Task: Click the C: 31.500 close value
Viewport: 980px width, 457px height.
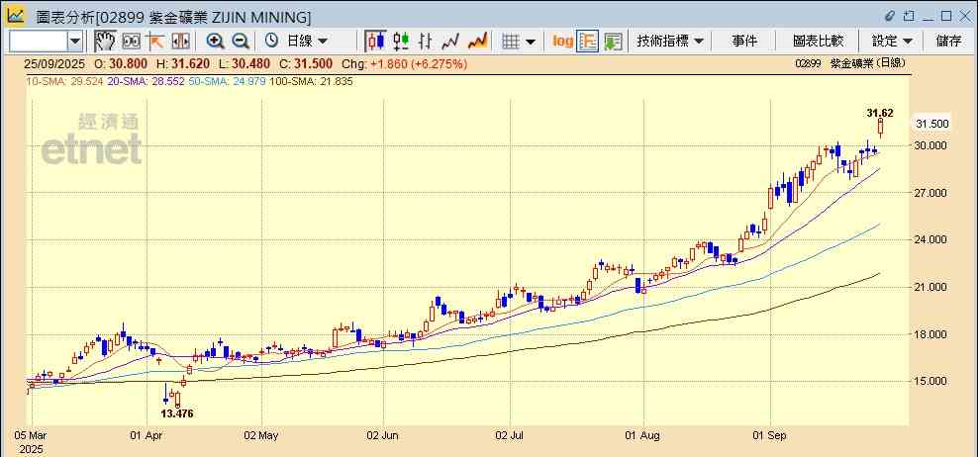Action: point(306,63)
